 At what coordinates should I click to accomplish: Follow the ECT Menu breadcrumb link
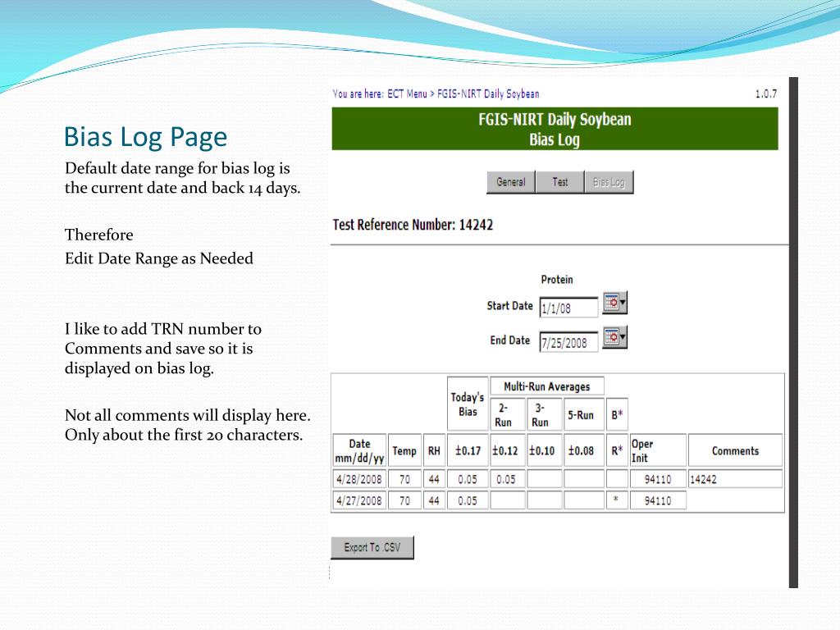(x=407, y=94)
